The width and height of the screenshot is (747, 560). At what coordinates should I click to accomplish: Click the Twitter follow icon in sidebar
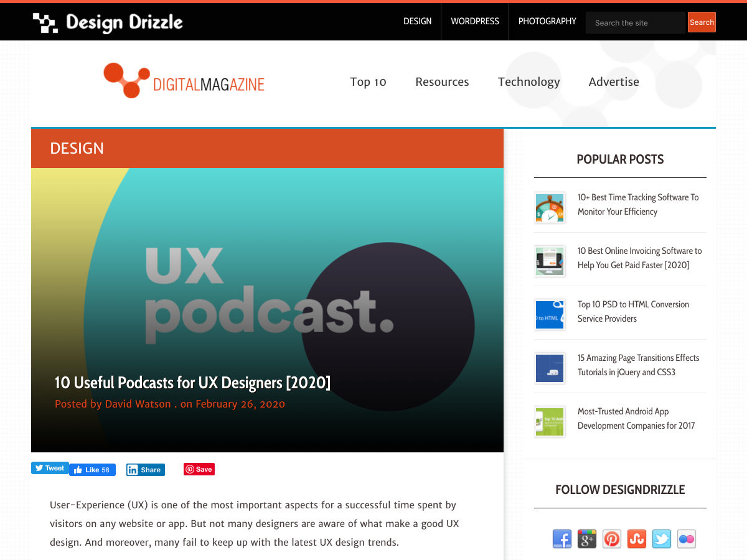coord(661,539)
